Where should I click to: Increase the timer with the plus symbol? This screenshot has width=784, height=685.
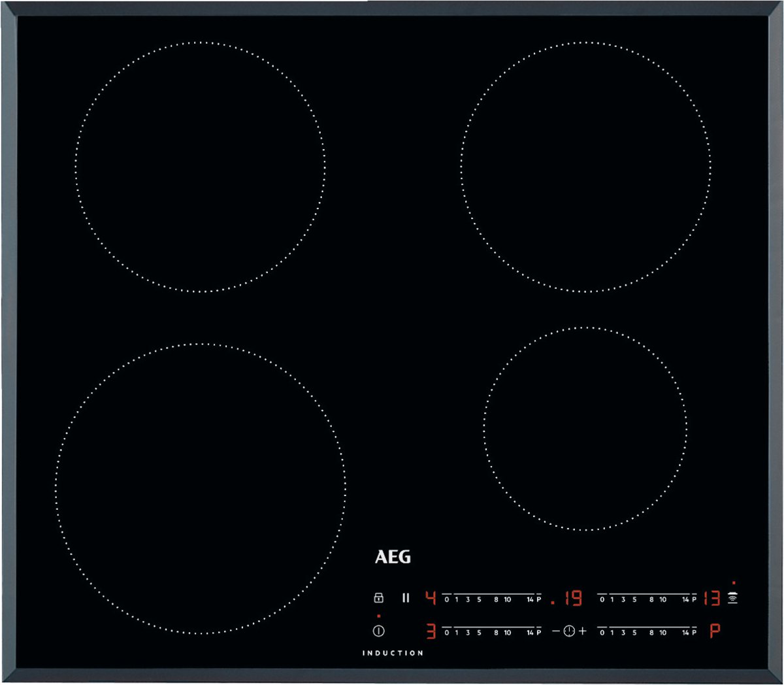[x=583, y=631]
